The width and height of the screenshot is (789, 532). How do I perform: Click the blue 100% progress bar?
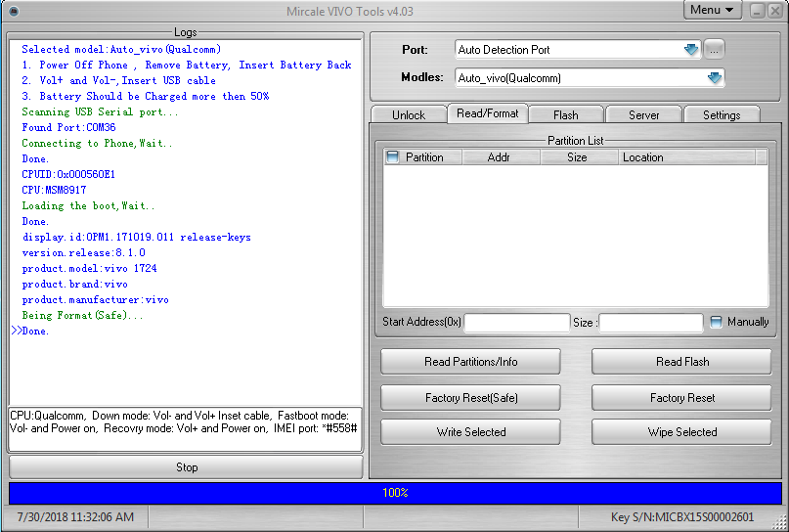click(395, 493)
